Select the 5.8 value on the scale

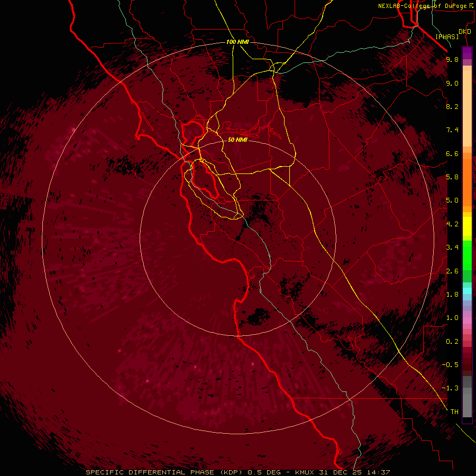pyautogui.click(x=452, y=177)
